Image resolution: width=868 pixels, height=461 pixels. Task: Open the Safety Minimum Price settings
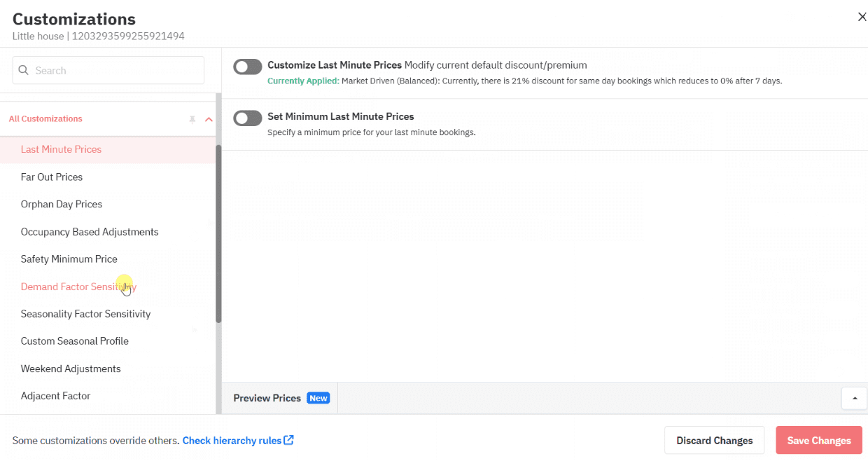(69, 259)
